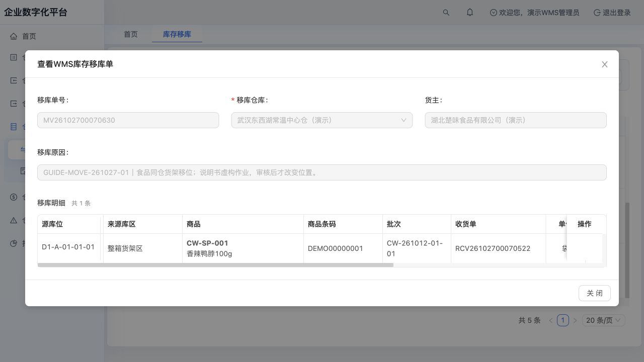Click the 源库位 column header

point(69,224)
